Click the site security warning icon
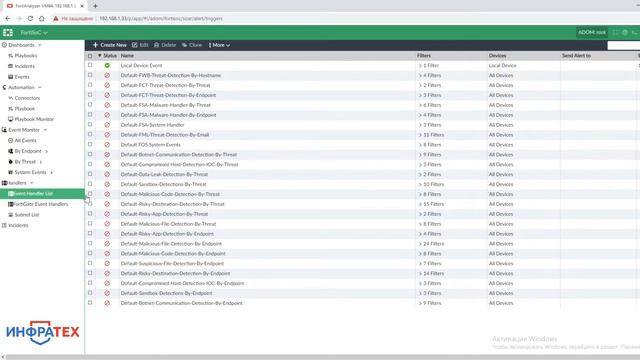The image size is (640, 360). [56, 19]
